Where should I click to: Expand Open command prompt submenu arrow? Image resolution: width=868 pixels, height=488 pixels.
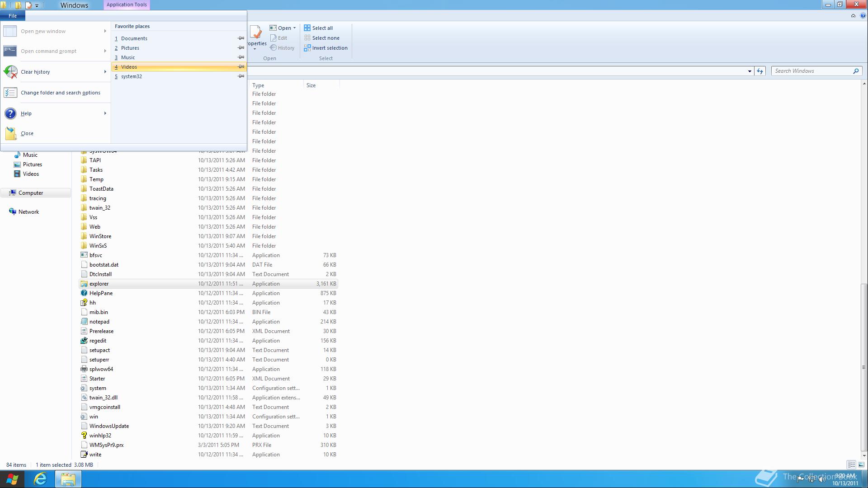[x=105, y=51]
